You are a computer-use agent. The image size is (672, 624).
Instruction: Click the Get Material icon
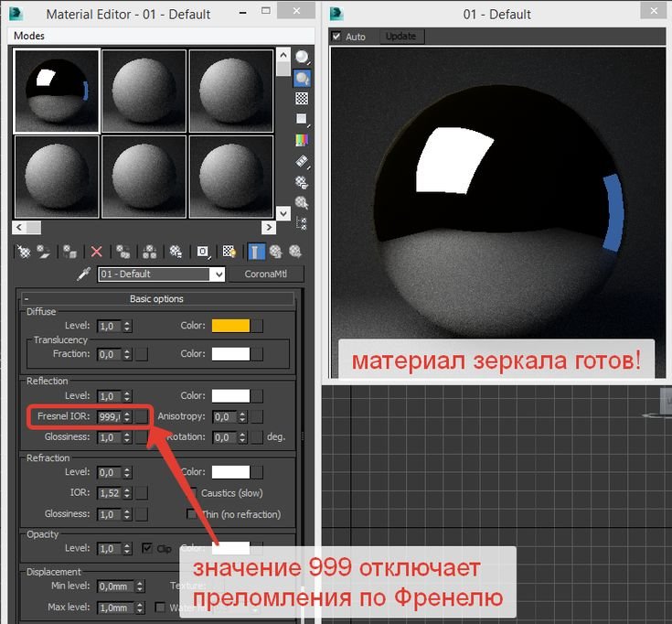(24, 251)
